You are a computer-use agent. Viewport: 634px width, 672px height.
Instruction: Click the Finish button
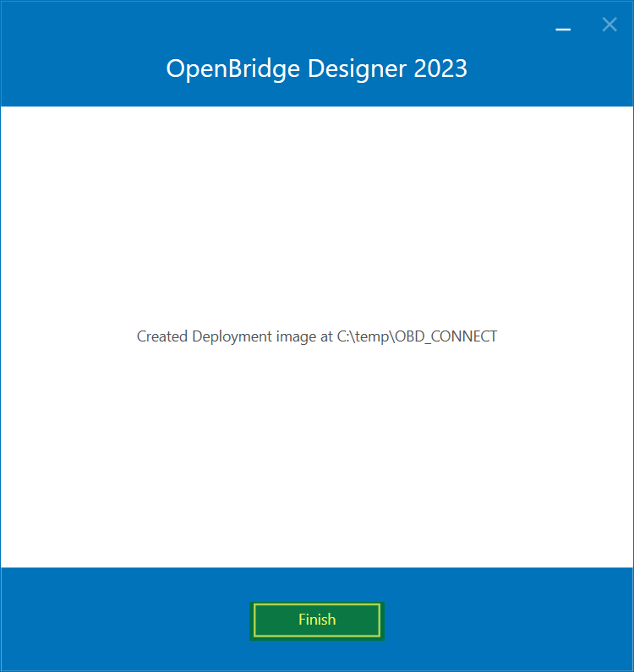click(317, 620)
